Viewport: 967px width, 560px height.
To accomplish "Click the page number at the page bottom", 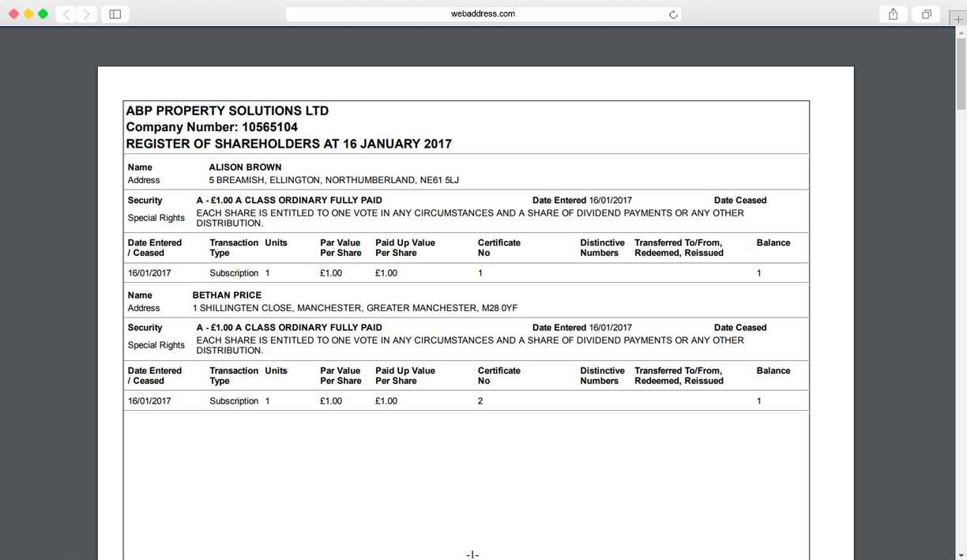I will (472, 554).
